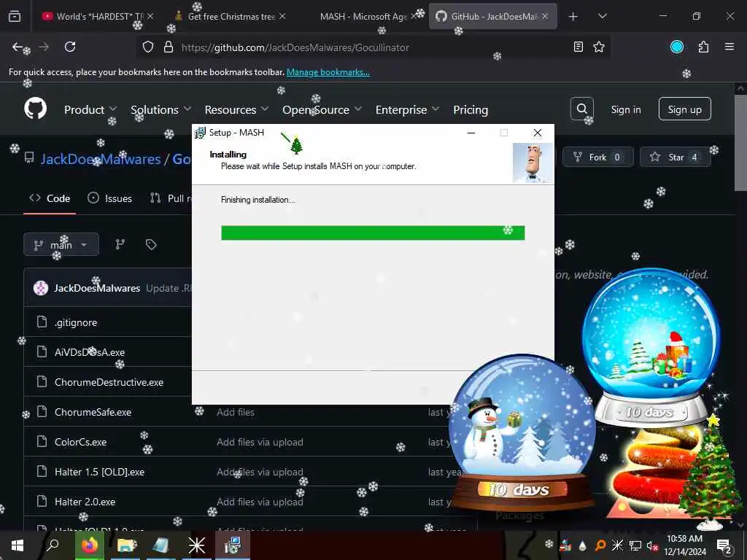
Task: Click the GitHub logo home icon
Action: (x=36, y=109)
